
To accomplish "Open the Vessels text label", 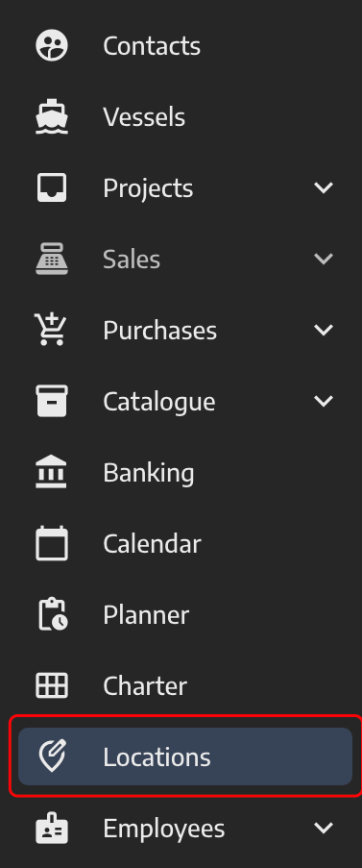I will (144, 117).
